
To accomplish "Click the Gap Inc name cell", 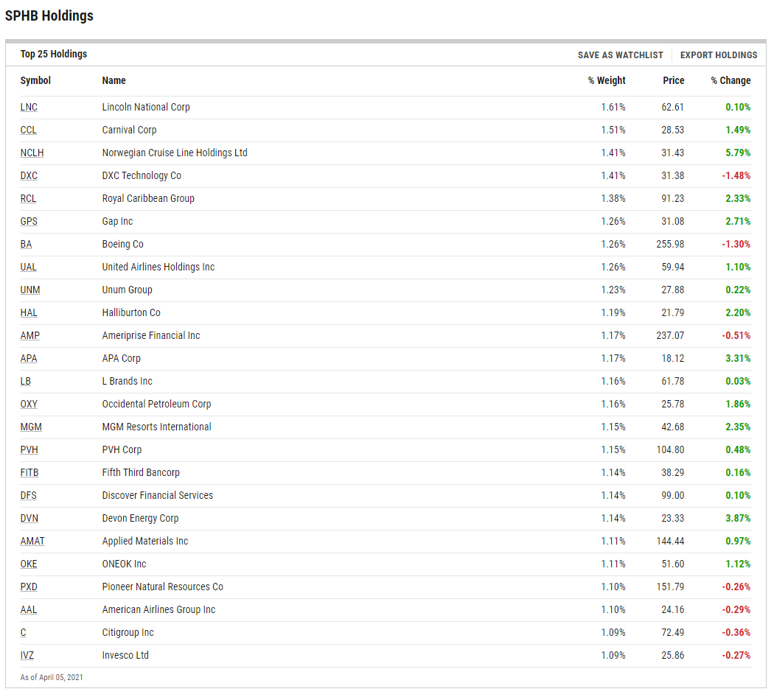I will coord(117,221).
